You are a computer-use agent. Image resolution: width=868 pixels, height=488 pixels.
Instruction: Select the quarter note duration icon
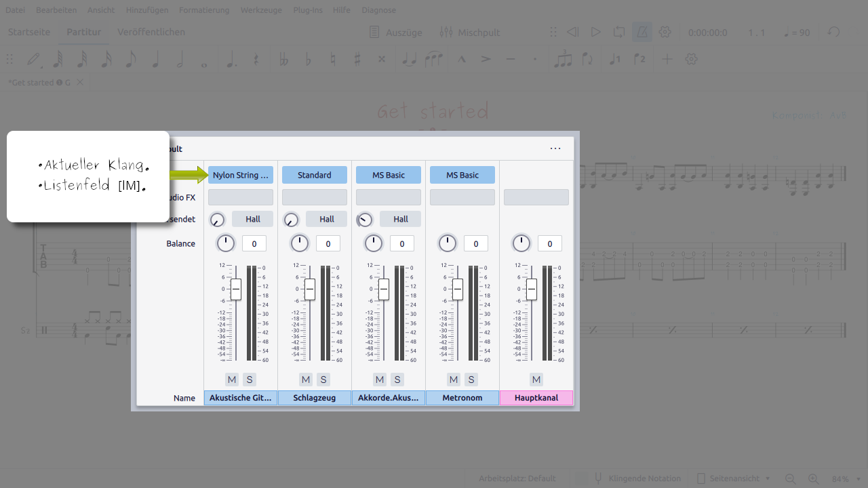[x=155, y=60]
